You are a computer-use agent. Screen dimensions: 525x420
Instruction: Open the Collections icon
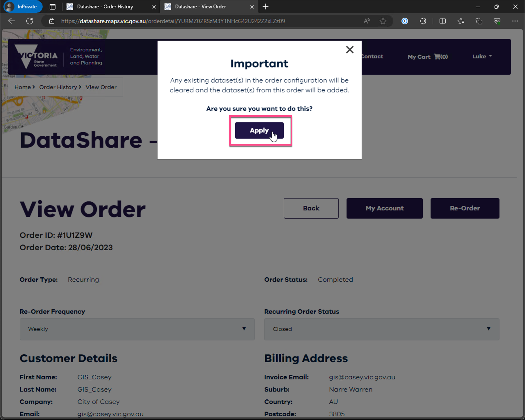pyautogui.click(x=479, y=21)
